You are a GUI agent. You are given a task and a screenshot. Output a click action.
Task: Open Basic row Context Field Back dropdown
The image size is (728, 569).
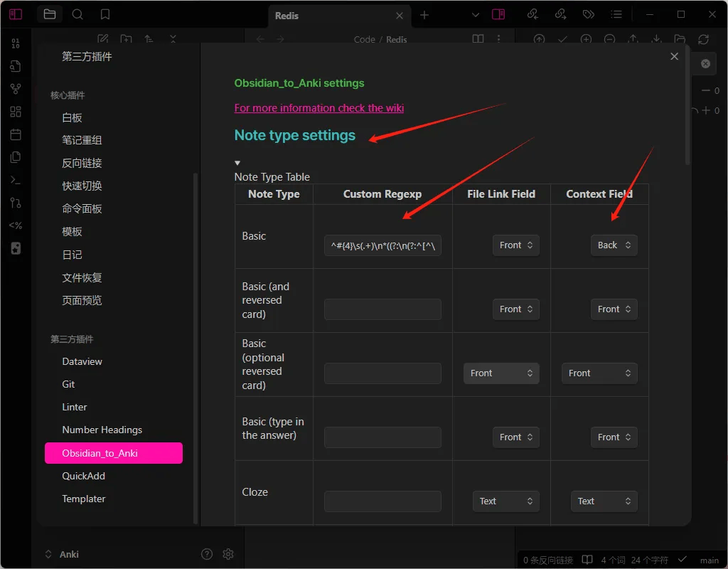tap(614, 245)
